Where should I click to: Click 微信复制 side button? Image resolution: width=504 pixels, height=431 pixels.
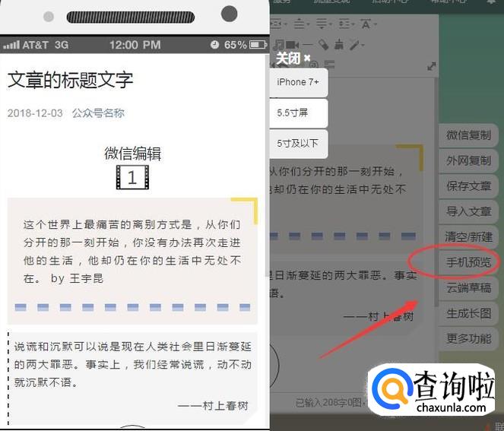click(468, 135)
